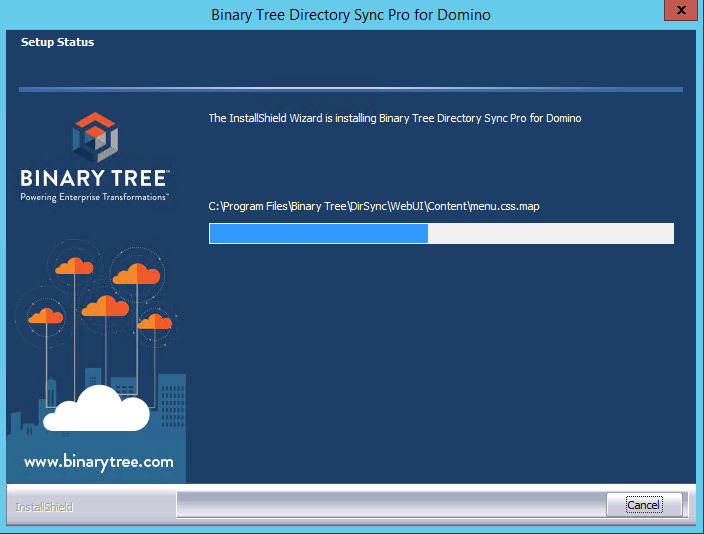Click the InstallShield Wizard installing message
This screenshot has height=534, width=704.
[x=395, y=118]
